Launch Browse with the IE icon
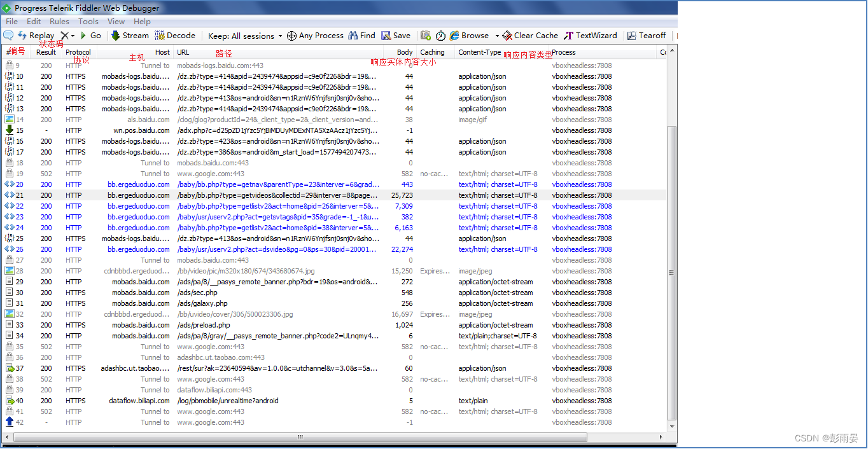 tap(469, 36)
